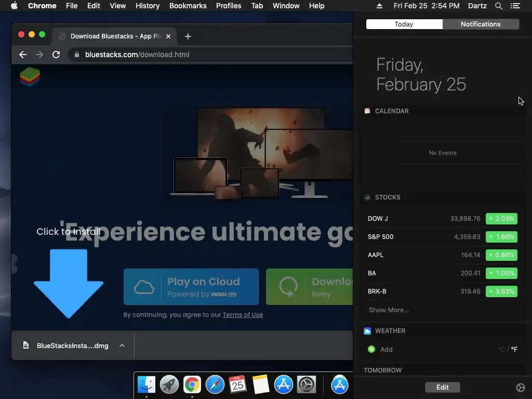
Task: Toggle the BRK-B +3.63% change badge
Action: [x=501, y=291]
